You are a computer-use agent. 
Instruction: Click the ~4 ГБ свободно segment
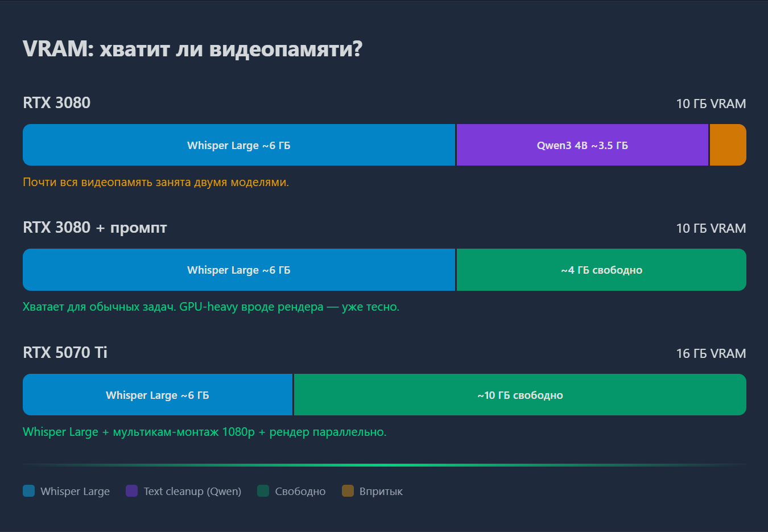602,269
